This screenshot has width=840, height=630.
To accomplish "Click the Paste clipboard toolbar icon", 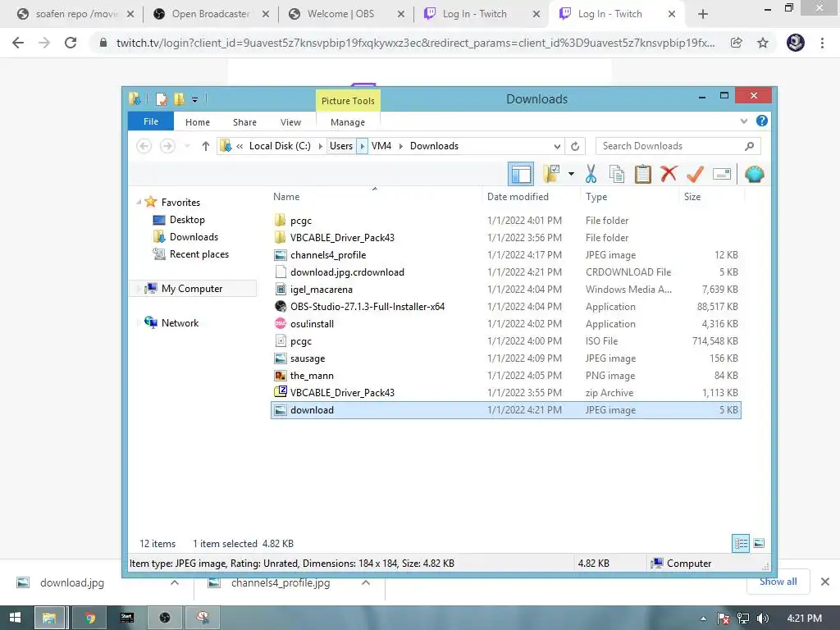I will click(x=642, y=174).
